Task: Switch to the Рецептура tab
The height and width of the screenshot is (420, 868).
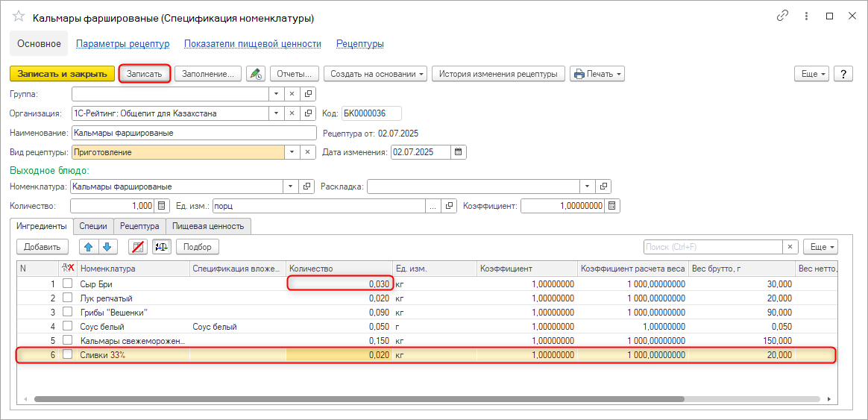Action: pos(139,226)
